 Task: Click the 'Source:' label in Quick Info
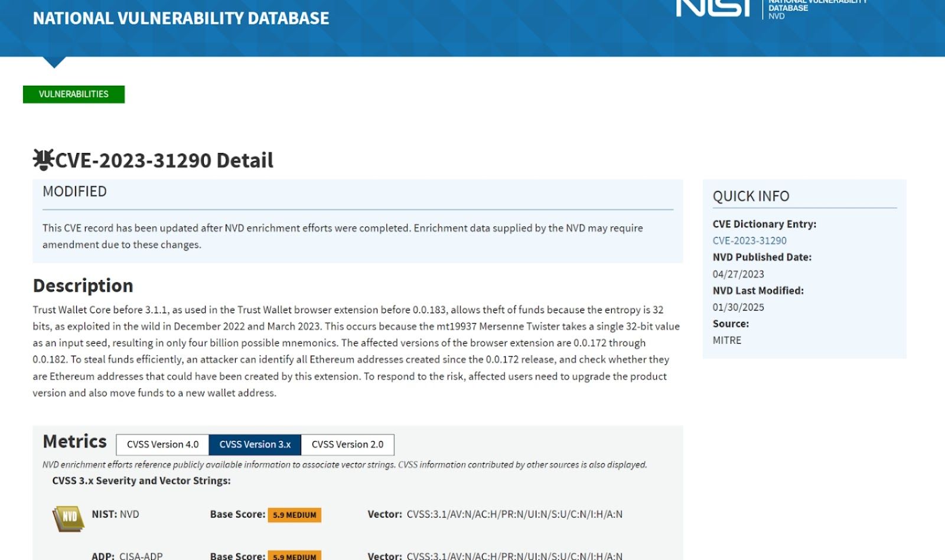[731, 324]
